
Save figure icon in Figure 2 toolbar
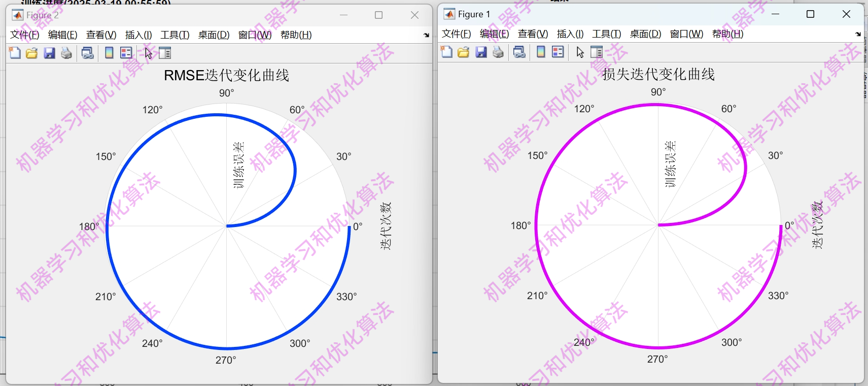click(49, 53)
